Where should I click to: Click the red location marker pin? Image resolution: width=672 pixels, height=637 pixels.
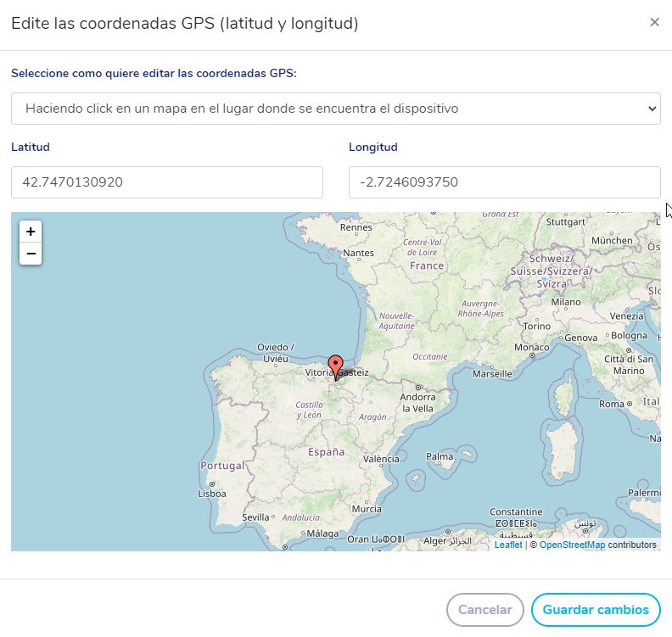pos(335,367)
